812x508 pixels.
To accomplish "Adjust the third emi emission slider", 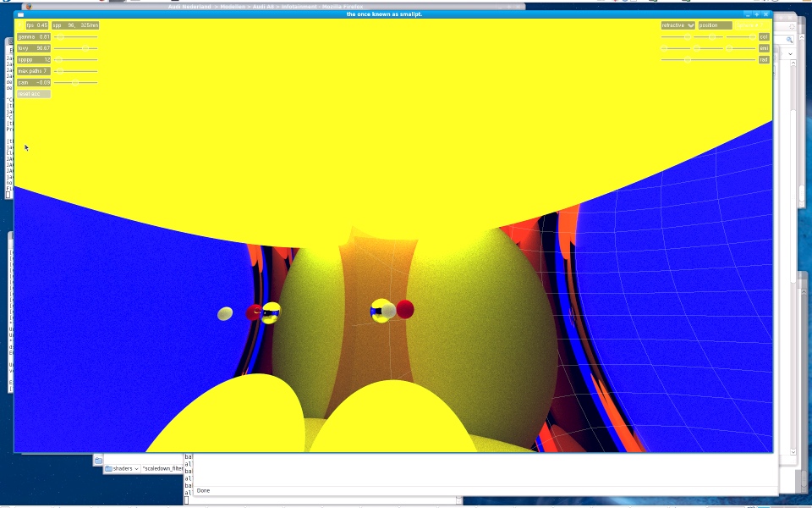I will coord(729,48).
